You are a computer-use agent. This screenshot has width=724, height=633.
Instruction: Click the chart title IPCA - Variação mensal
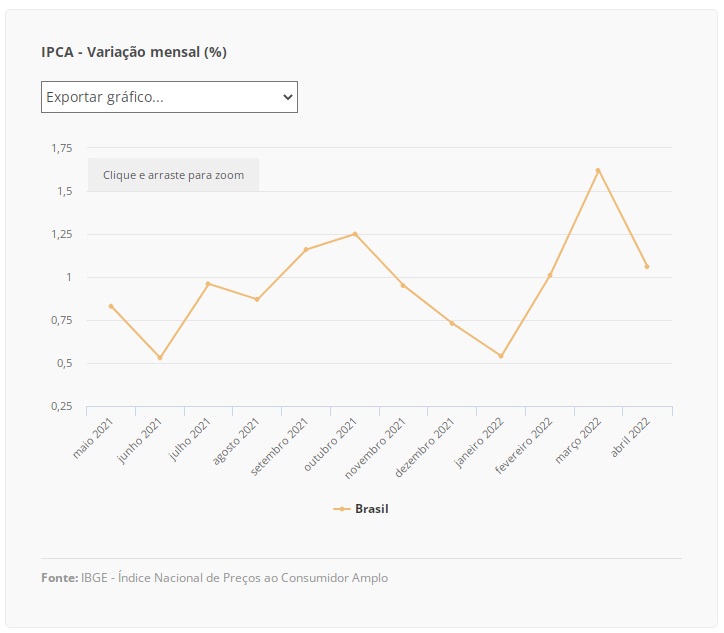pyautogui.click(x=134, y=52)
